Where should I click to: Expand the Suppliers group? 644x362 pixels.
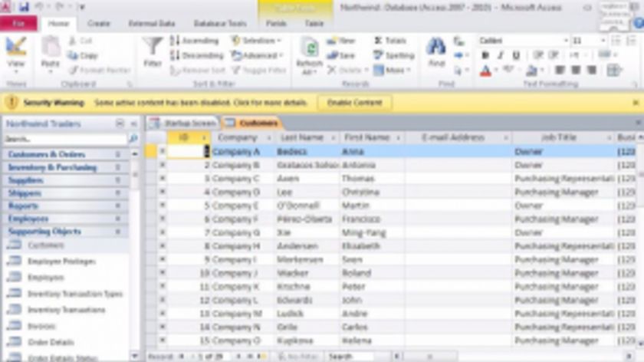[x=66, y=180]
